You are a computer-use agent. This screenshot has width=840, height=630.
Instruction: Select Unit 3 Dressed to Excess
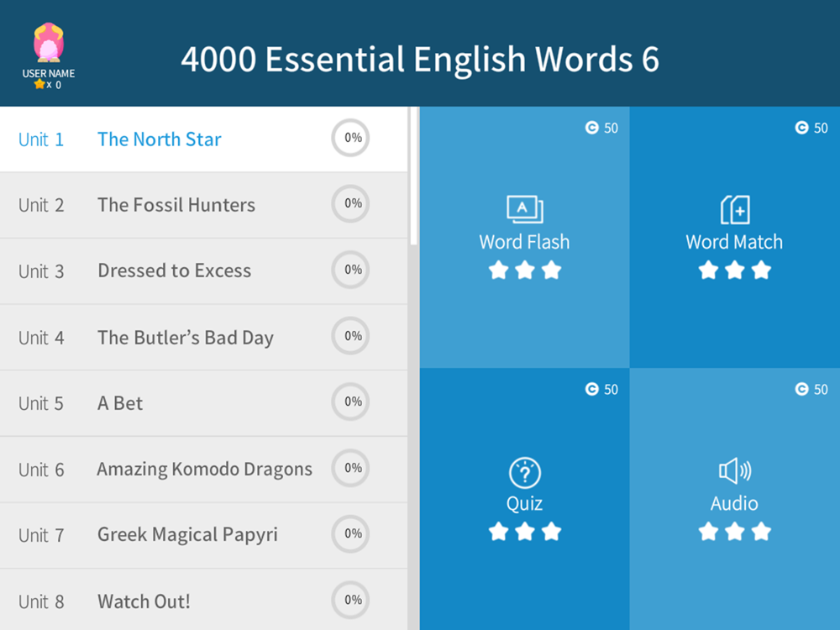175,270
